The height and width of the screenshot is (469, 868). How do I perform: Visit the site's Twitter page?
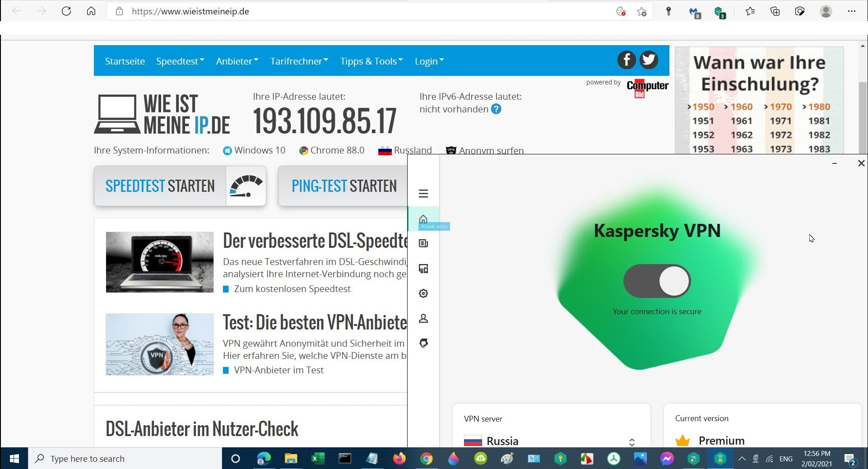(x=649, y=60)
